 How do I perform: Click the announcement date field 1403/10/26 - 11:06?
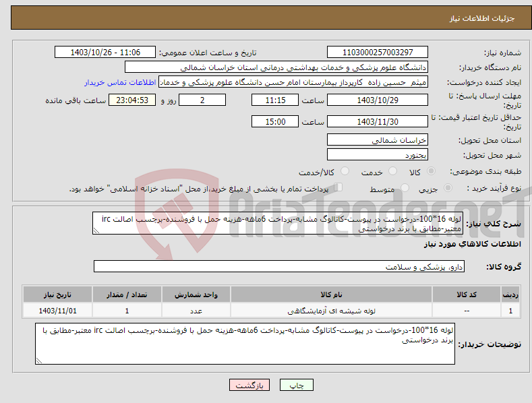coord(105,53)
